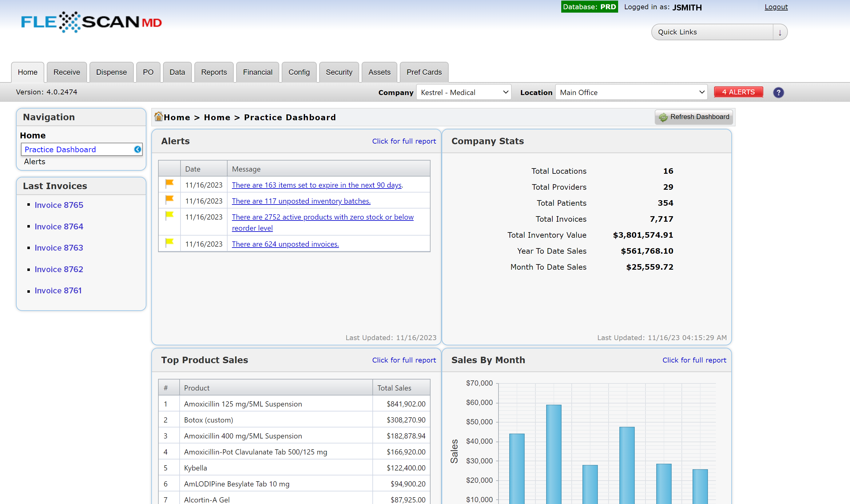Screen dimensions: 850x504
Task: Click the orange flag on the unposted inventory batches alert
Action: 169,200
